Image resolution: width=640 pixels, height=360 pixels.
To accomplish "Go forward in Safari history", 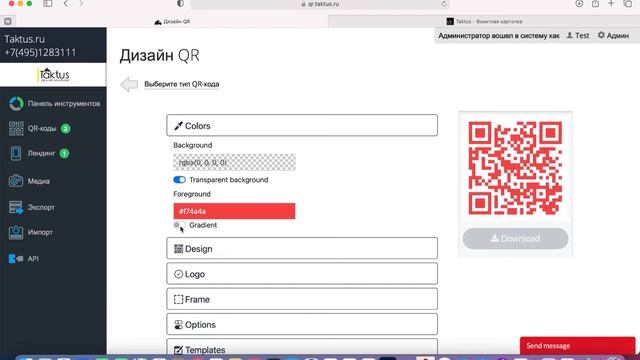I will click(81, 4).
